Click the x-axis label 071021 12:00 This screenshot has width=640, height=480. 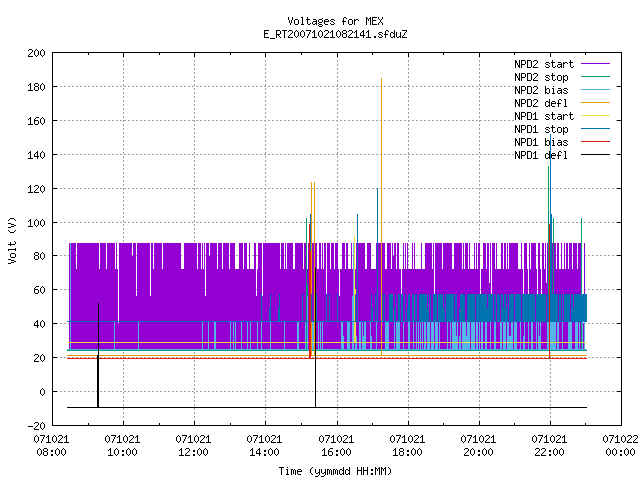pos(193,446)
